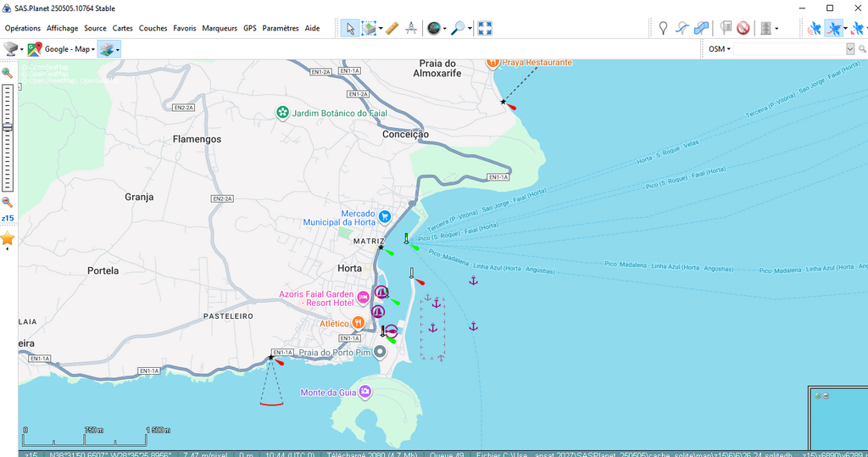Click the yellow favorites star icon

(x=8, y=238)
